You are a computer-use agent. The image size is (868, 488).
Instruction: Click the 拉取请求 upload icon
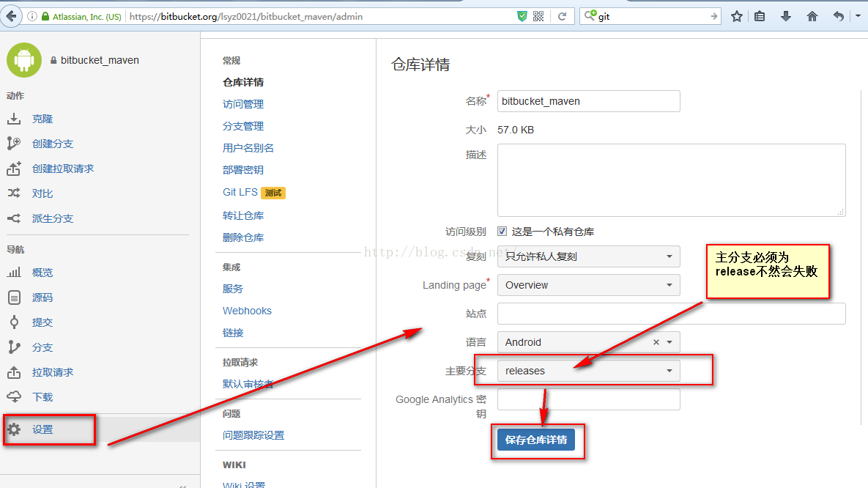pos(14,372)
